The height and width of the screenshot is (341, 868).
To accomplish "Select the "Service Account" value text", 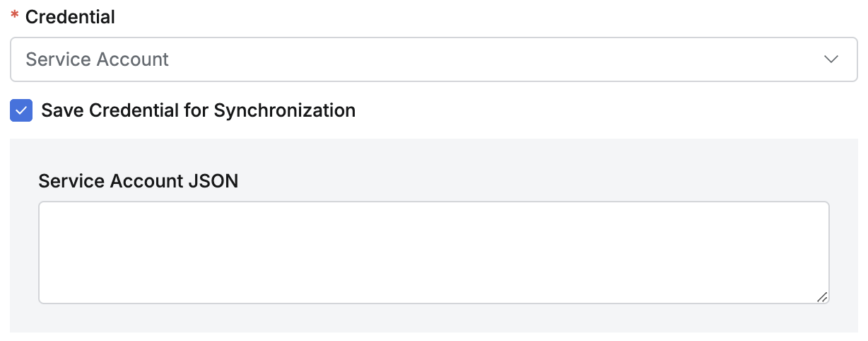I will tap(98, 59).
